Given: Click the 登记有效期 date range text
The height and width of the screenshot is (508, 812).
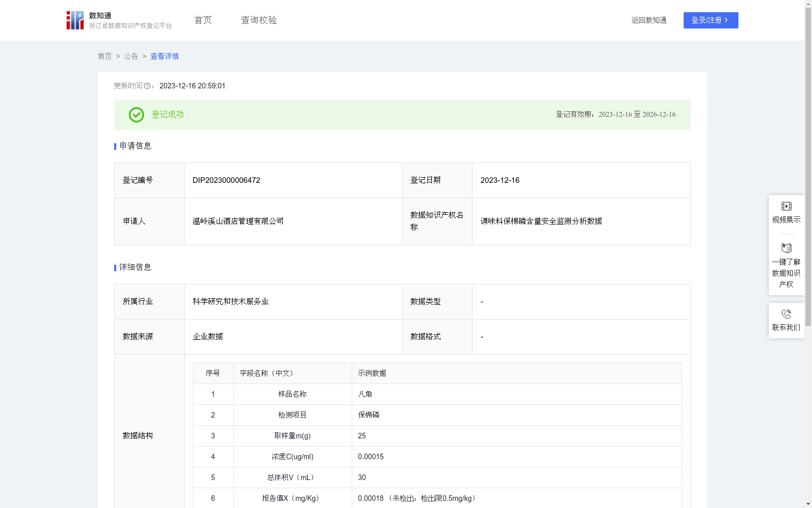Looking at the screenshot, I should point(637,115).
